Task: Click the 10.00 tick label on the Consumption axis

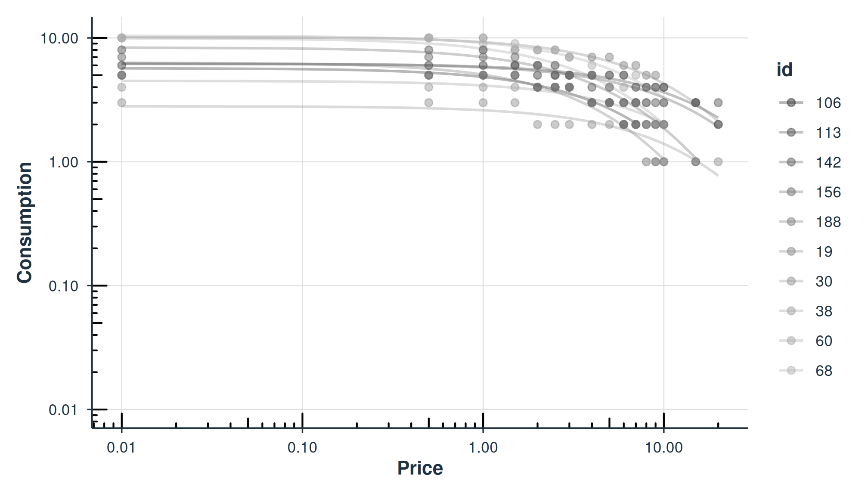Action: point(59,38)
